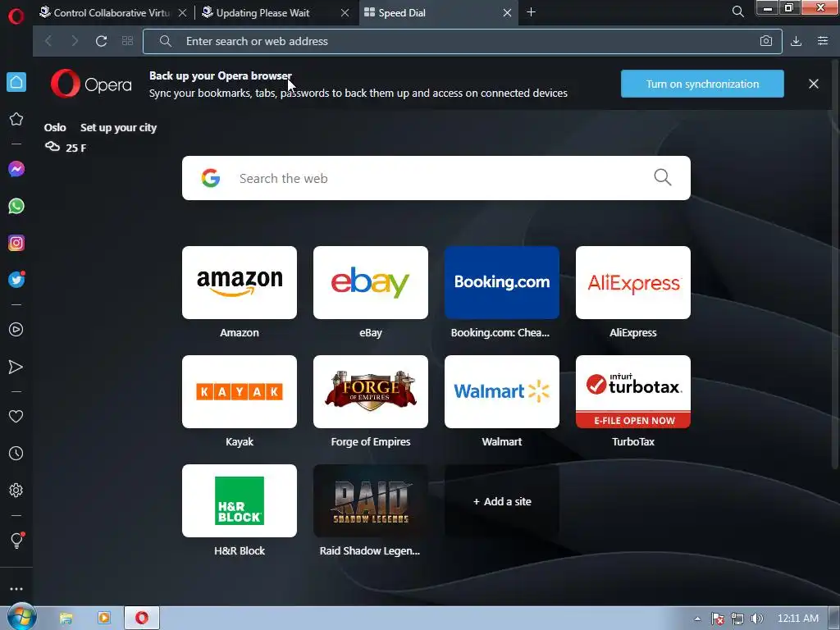Viewport: 840px width, 630px height.
Task: Click Set up your city link
Action: [118, 127]
